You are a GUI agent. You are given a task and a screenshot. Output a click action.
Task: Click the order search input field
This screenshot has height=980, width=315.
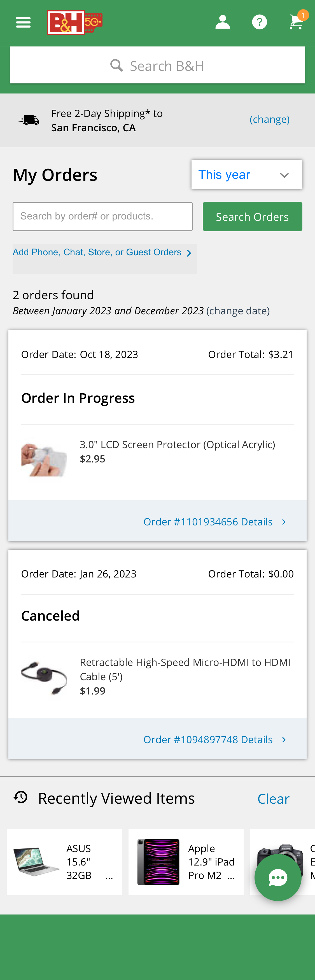(x=102, y=216)
